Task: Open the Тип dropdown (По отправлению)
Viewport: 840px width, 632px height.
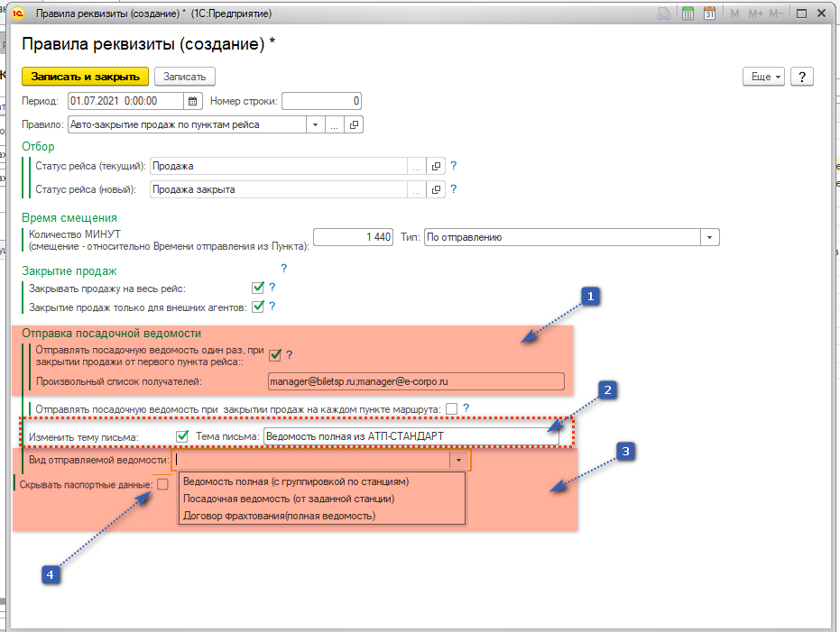Action: (x=710, y=237)
